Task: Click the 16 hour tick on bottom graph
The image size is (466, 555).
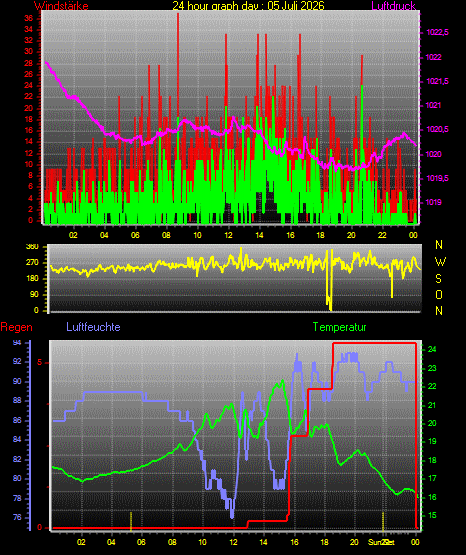Action: tap(294, 542)
